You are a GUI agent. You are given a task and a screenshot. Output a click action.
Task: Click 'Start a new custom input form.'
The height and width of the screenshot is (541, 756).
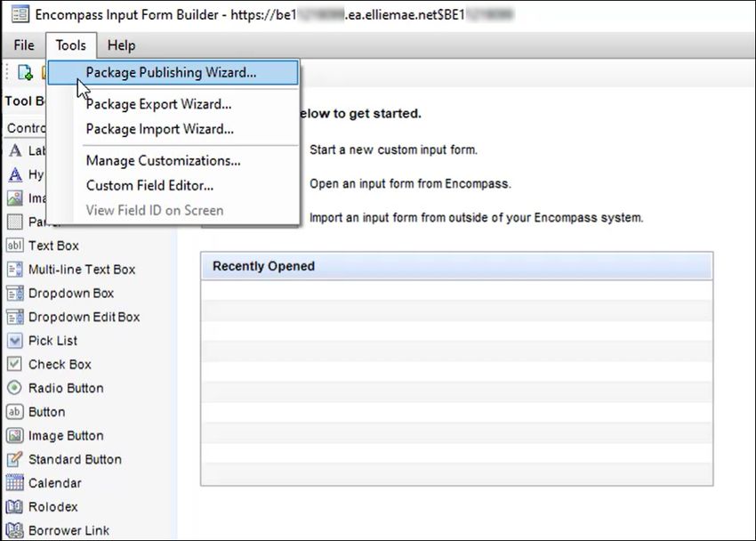point(393,150)
